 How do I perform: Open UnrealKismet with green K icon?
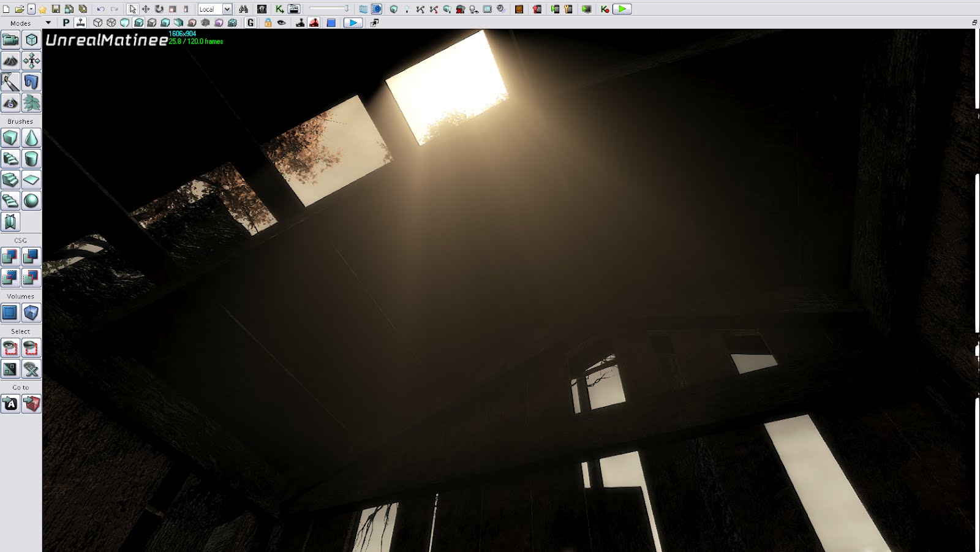click(x=279, y=9)
